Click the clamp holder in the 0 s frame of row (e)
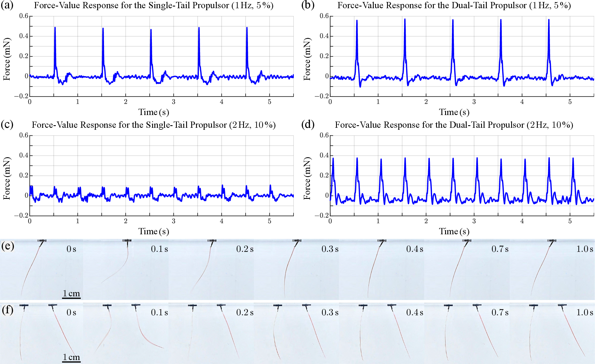595x364 pixels. click(x=42, y=241)
